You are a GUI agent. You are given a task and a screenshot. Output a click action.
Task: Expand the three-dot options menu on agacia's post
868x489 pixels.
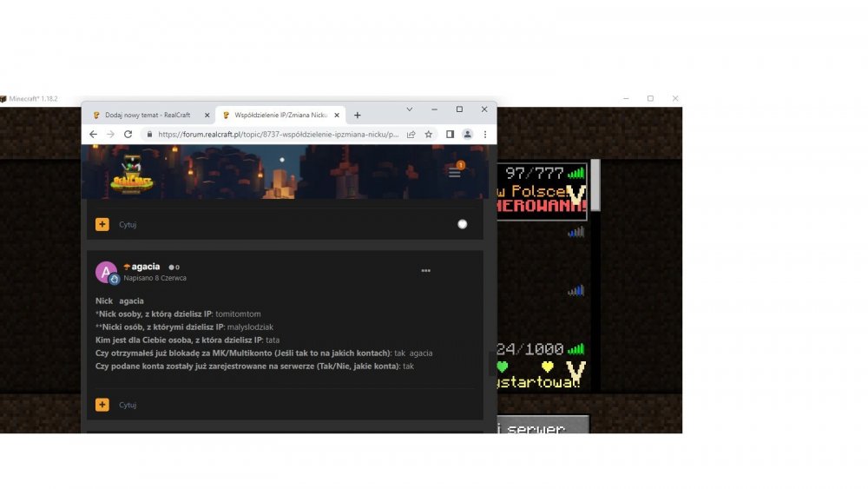(x=425, y=271)
